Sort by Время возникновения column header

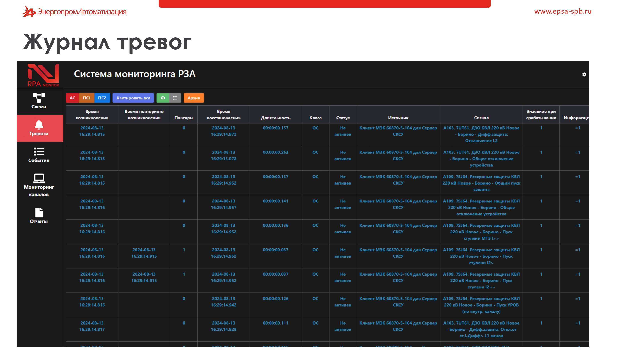pos(92,115)
